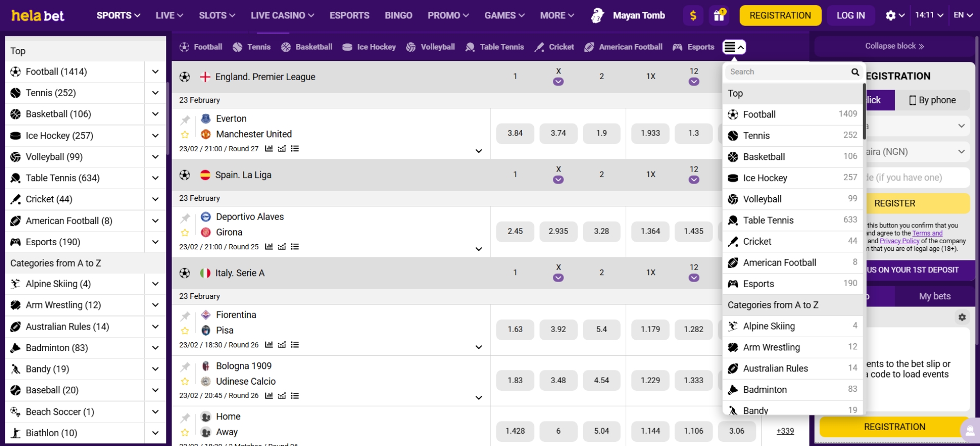Choose Volleyball in the dropdown sports list
Image resolution: width=980 pixels, height=446 pixels.
792,199
